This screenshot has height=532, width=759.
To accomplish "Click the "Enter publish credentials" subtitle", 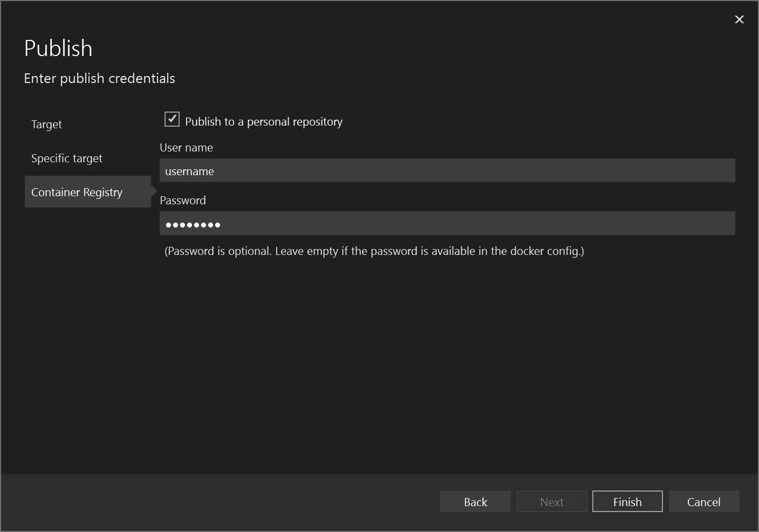I will [x=99, y=78].
